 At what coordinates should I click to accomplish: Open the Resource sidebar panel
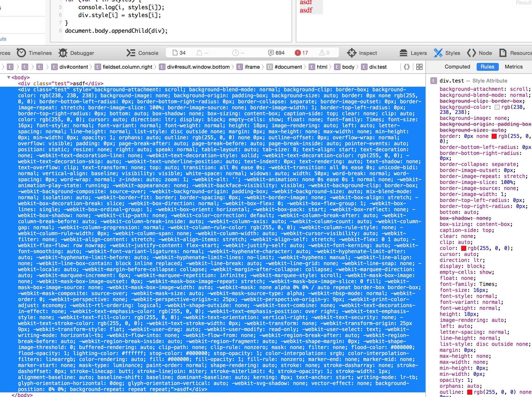(x=516, y=53)
